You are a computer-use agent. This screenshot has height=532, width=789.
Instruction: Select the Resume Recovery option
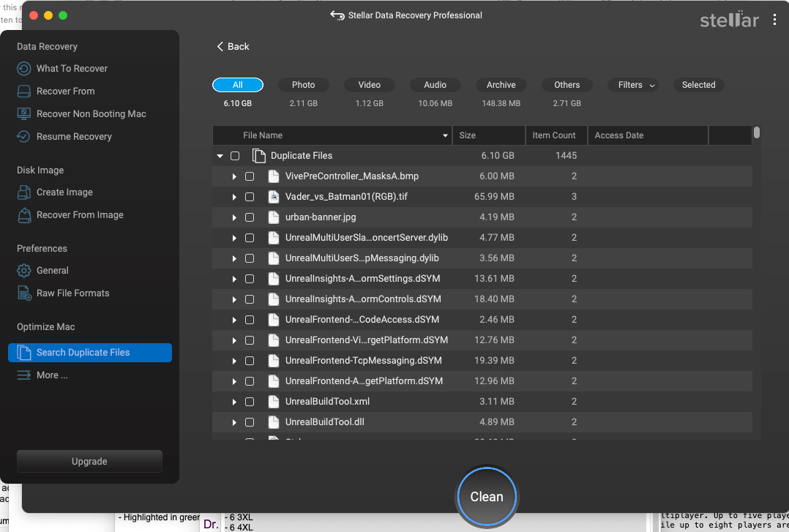point(23,136)
